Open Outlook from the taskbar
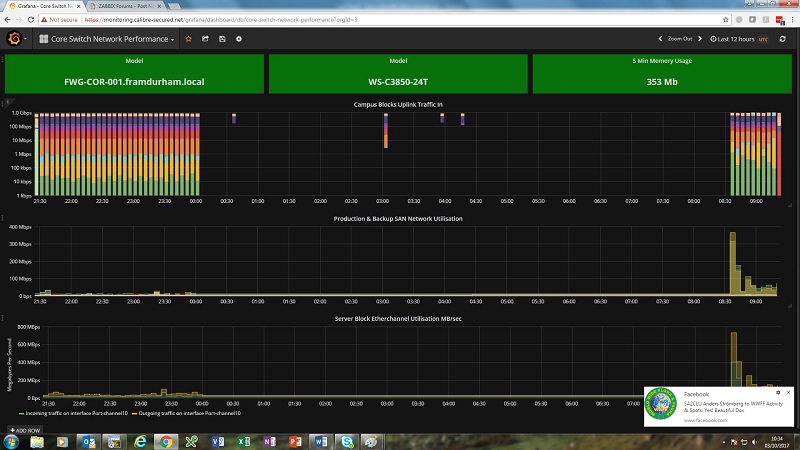This screenshot has height=450, width=800. tap(87, 441)
